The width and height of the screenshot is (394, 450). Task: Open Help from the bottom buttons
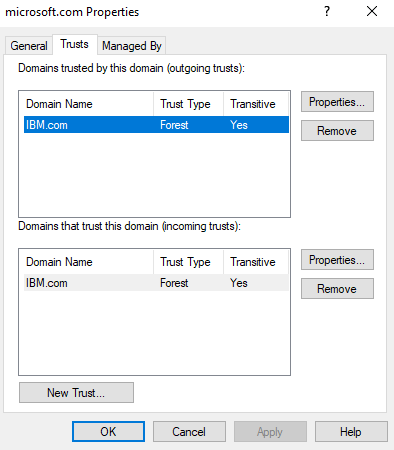pos(351,432)
